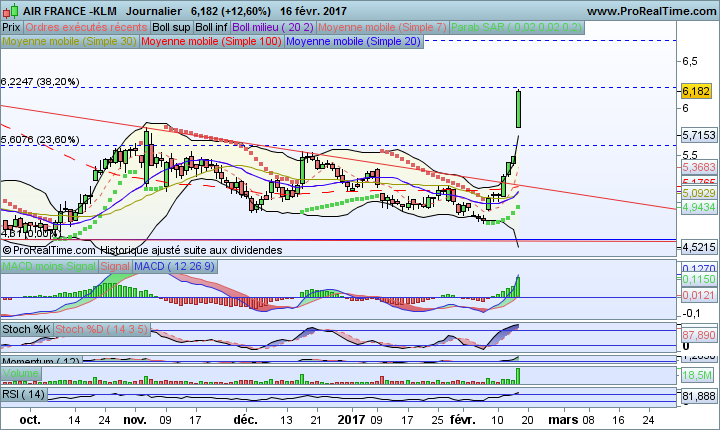Click the 5,7153 price axis tag
This screenshot has width=720, height=430.
click(x=699, y=135)
